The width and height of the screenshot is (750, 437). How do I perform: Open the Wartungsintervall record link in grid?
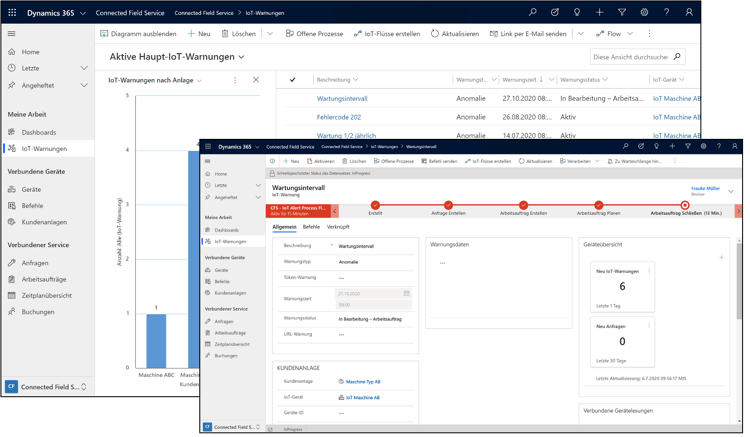point(342,98)
